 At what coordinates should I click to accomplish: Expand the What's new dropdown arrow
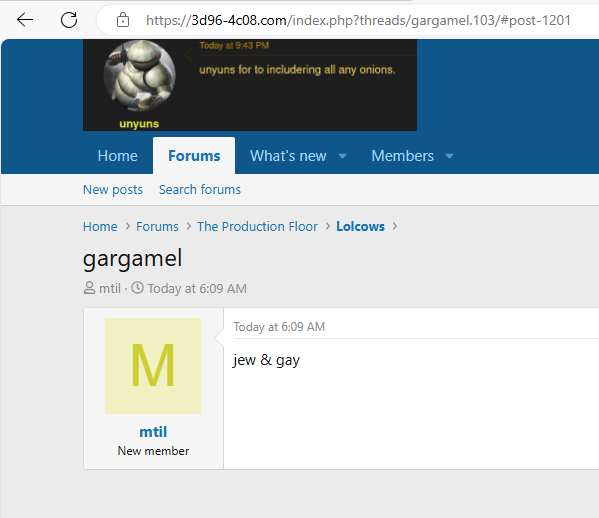[342, 156]
